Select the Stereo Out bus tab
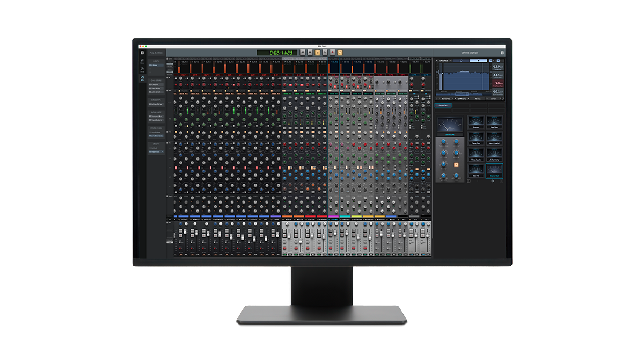The image size is (644, 362). [443, 105]
